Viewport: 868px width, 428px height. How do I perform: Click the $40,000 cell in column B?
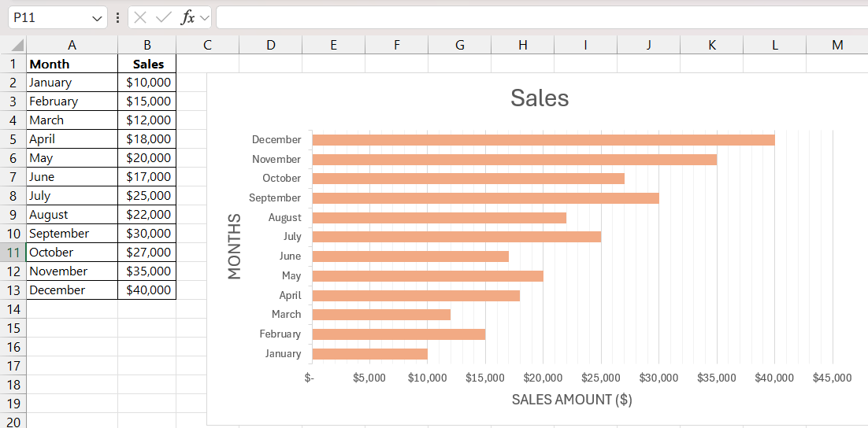coord(147,290)
